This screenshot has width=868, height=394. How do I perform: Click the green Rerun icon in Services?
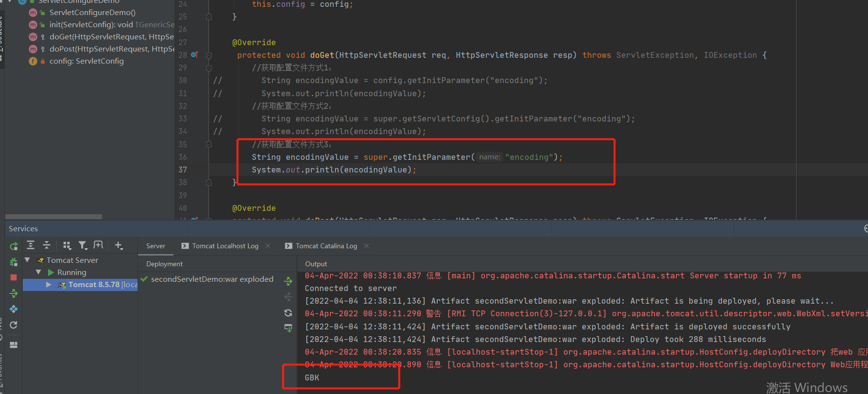point(14,246)
